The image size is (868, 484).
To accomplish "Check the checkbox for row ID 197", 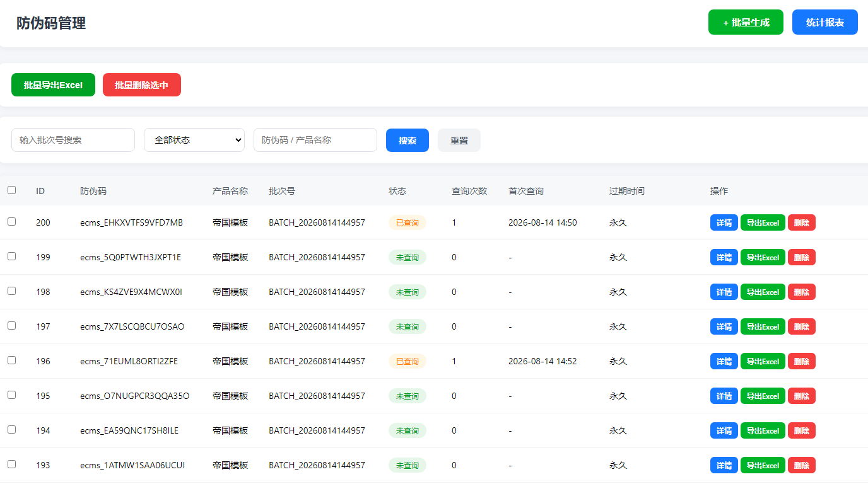I will (x=11, y=326).
